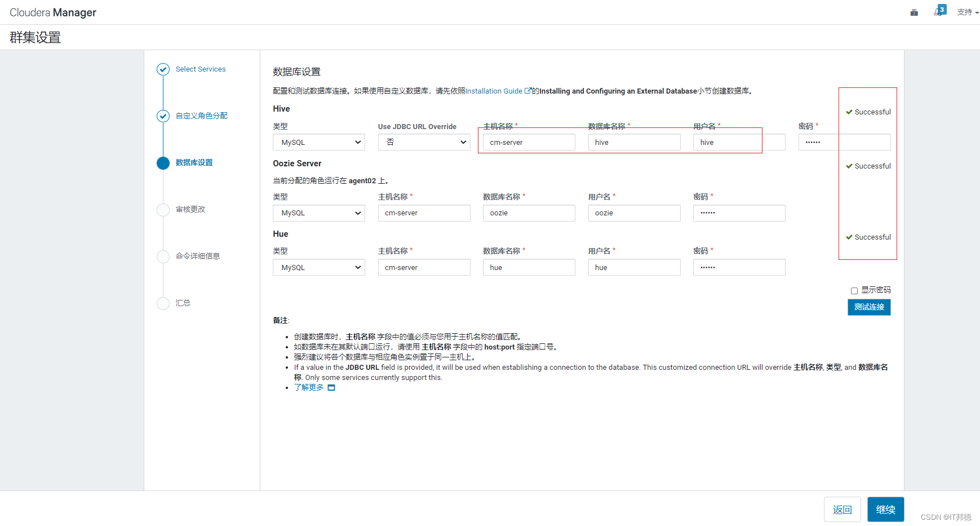Image resolution: width=980 pixels, height=526 pixels.
Task: Click the 测试连接 test connection button
Action: (x=869, y=307)
